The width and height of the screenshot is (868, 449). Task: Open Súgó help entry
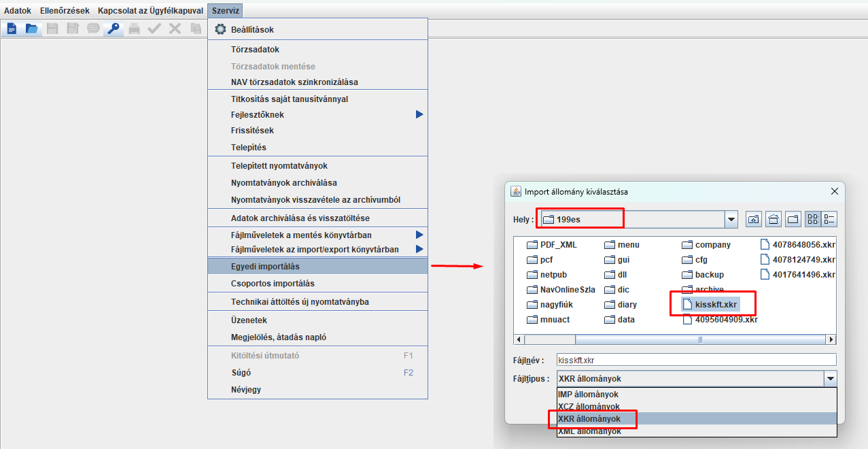[317, 373]
